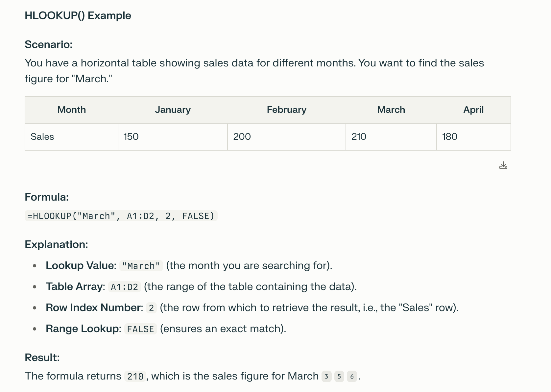Select the HLOOKUP formula code block
The image size is (551, 392).
pos(121,216)
